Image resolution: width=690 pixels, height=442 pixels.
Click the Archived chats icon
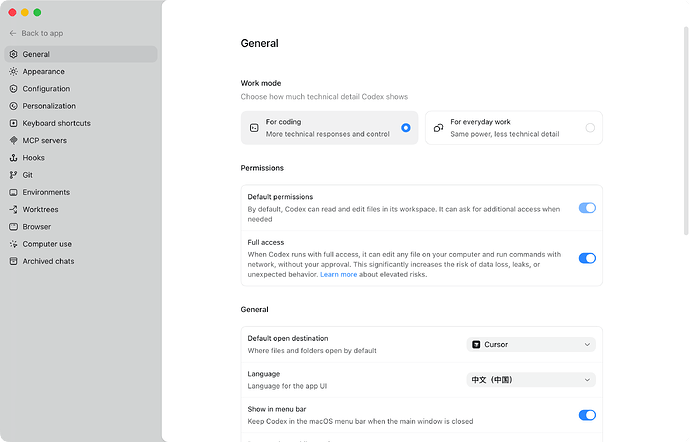point(14,261)
